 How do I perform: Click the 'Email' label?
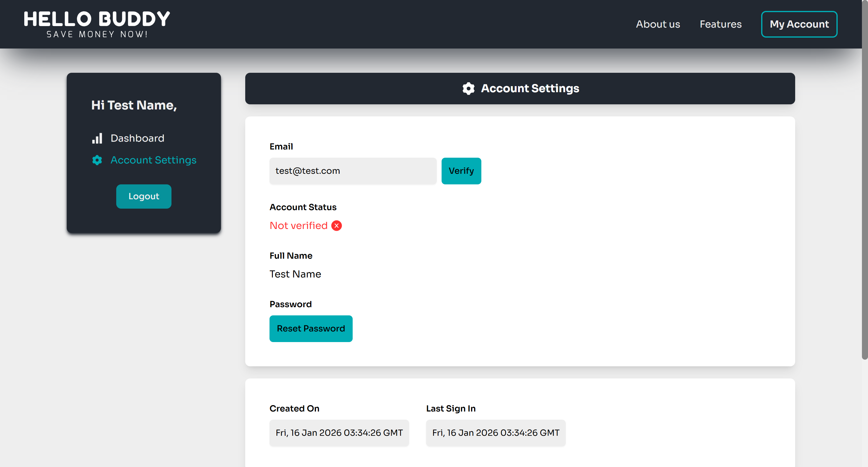coord(281,147)
